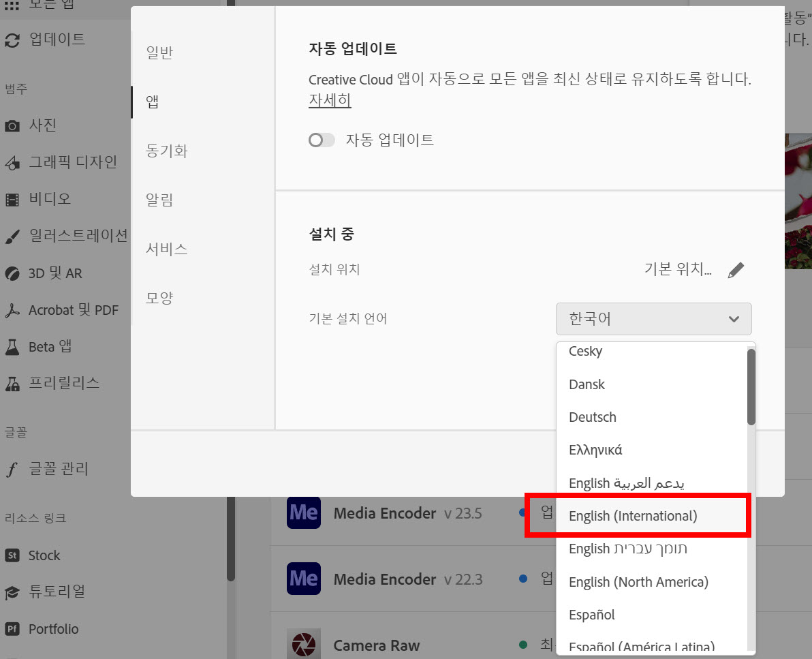Screen dimensions: 812x659
Task: Click the 튜토리얼 graduation cap icon
Action: point(12,592)
